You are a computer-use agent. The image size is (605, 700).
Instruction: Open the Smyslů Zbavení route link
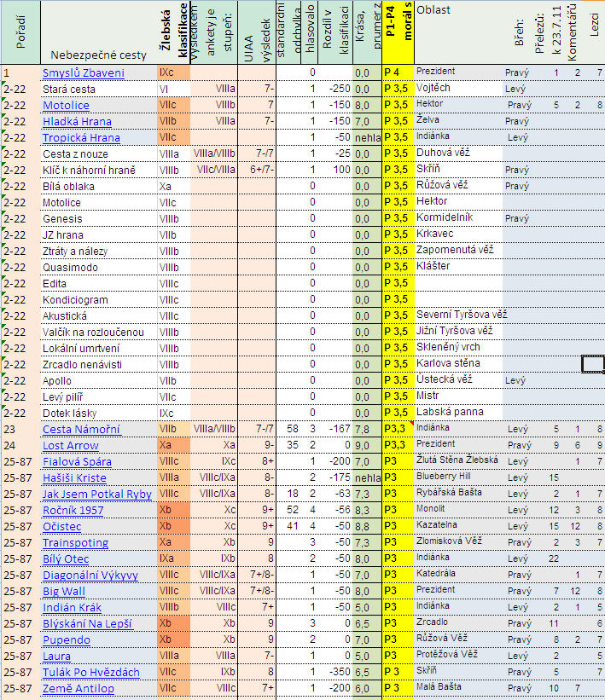click(x=83, y=73)
